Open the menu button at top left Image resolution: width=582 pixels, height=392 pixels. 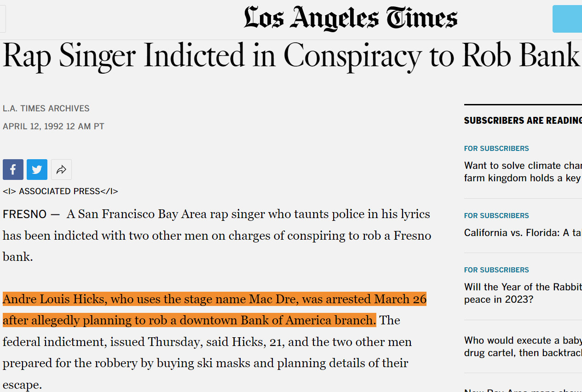[2, 19]
